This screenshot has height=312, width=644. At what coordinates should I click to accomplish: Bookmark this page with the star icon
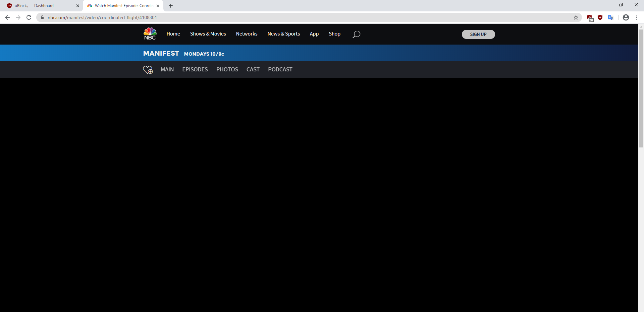pos(576,17)
